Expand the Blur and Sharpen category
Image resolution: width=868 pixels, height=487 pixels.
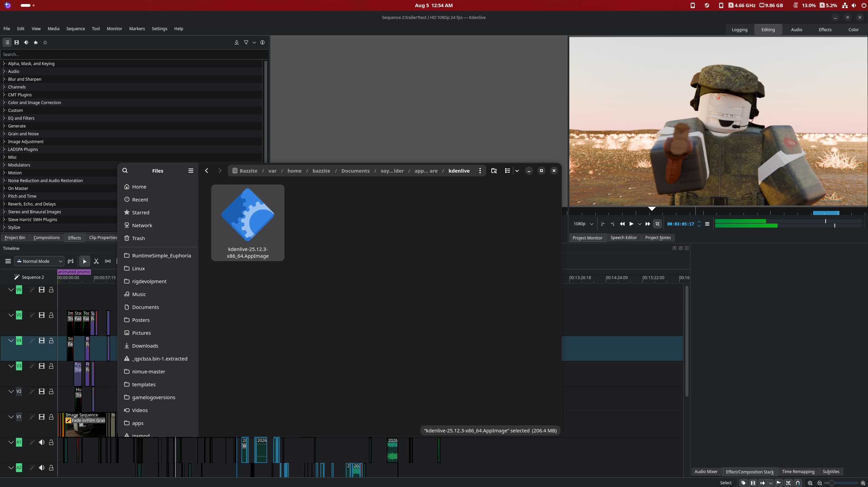point(4,79)
